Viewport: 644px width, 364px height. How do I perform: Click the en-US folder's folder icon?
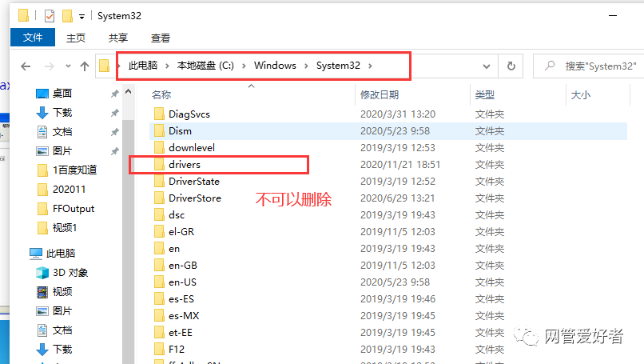[x=159, y=282]
